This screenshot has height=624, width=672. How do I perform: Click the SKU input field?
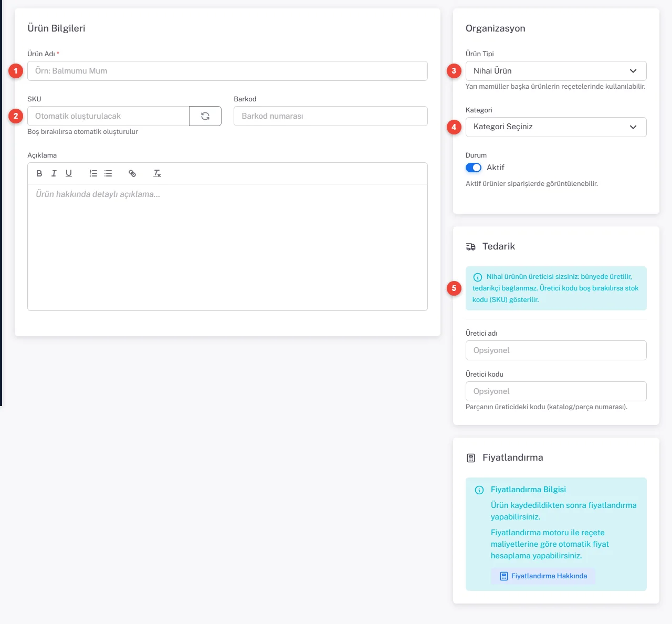(x=108, y=116)
